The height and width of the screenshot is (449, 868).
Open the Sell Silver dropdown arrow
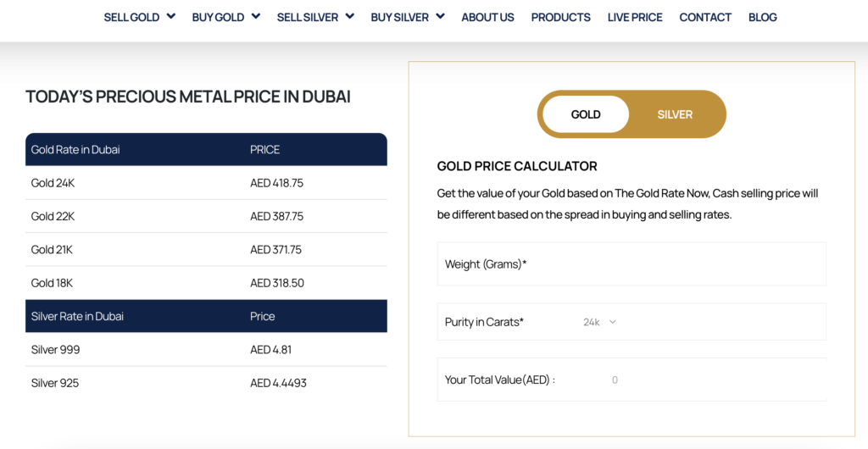coord(350,16)
